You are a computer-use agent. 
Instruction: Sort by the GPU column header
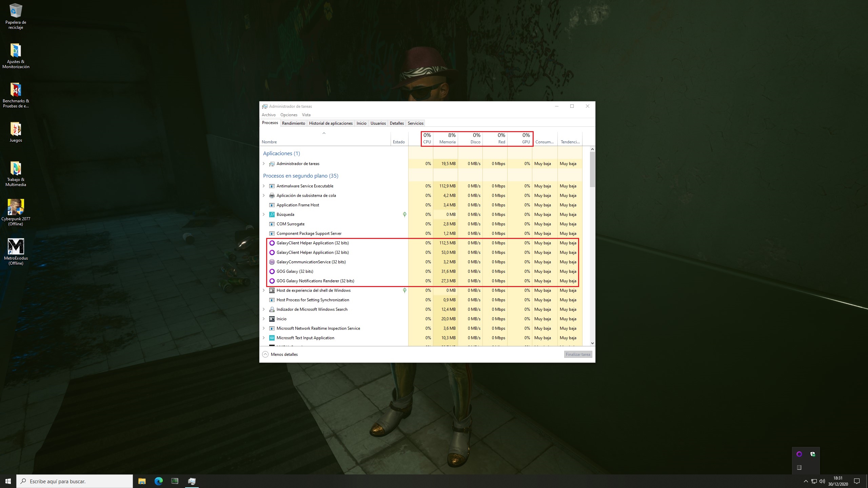[x=520, y=139]
